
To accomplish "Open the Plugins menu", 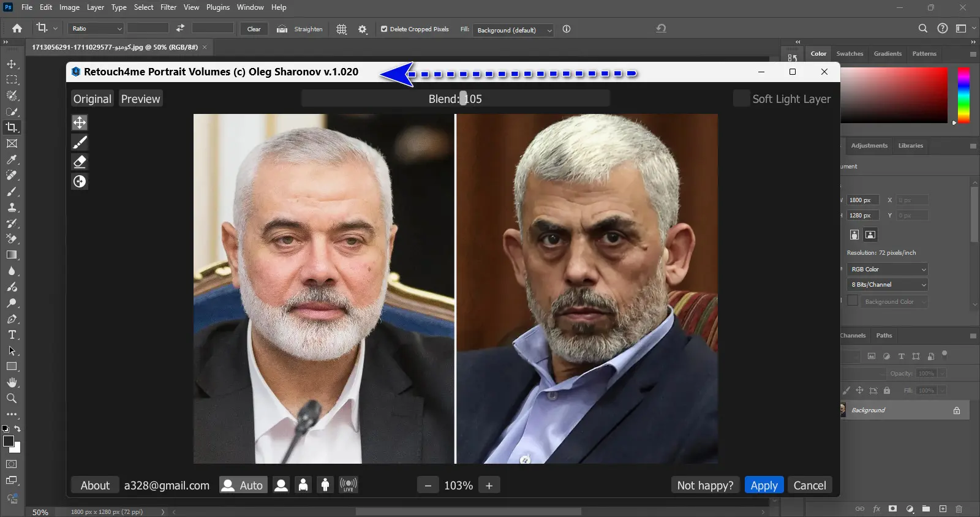I will pyautogui.click(x=217, y=7).
